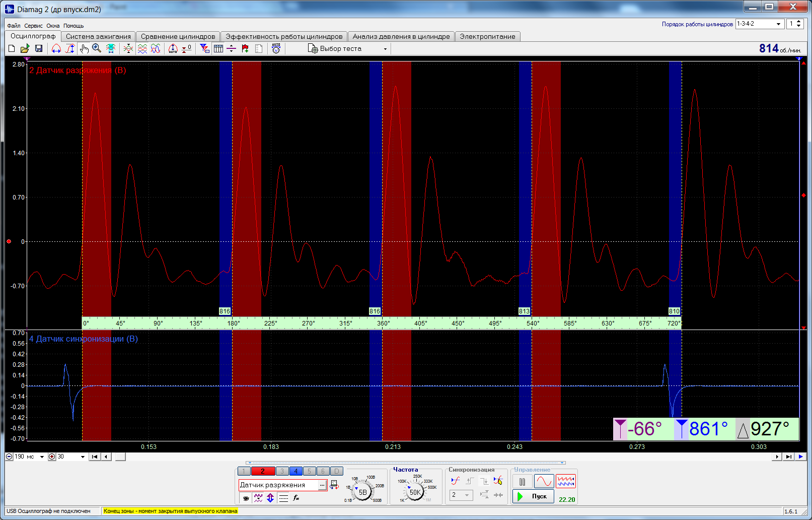Select the magnifier zoom tool
812x520 pixels.
click(x=97, y=48)
